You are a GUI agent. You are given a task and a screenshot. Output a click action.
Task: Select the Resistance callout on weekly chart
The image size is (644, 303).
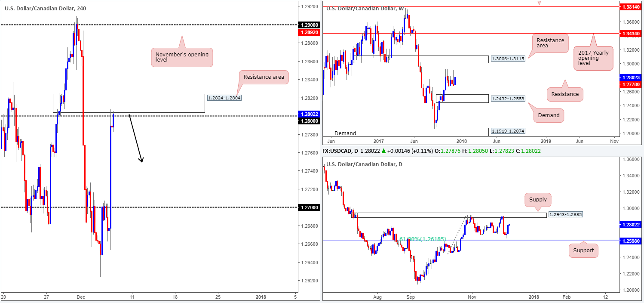pyautogui.click(x=565, y=94)
